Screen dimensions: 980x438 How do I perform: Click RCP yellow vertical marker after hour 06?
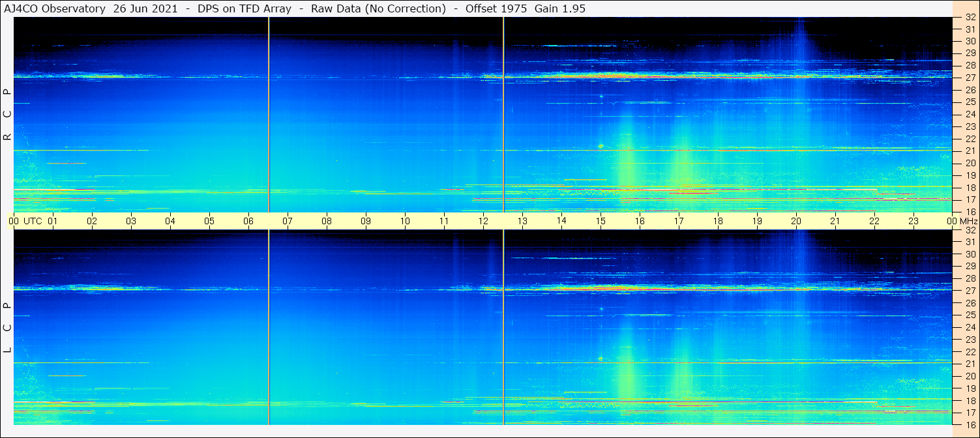269,115
